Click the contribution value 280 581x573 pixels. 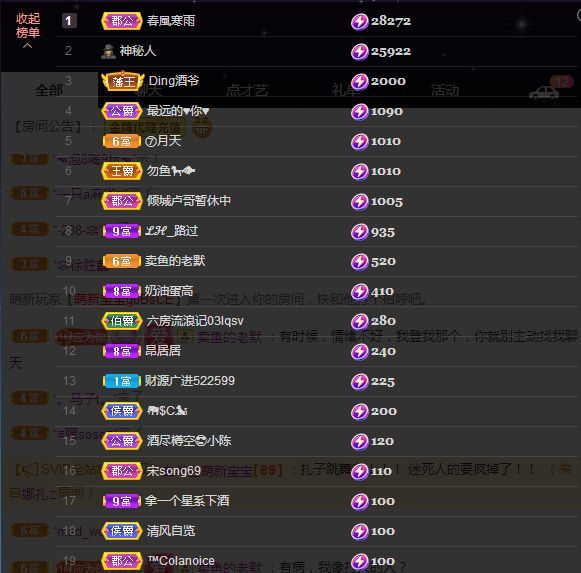point(383,321)
